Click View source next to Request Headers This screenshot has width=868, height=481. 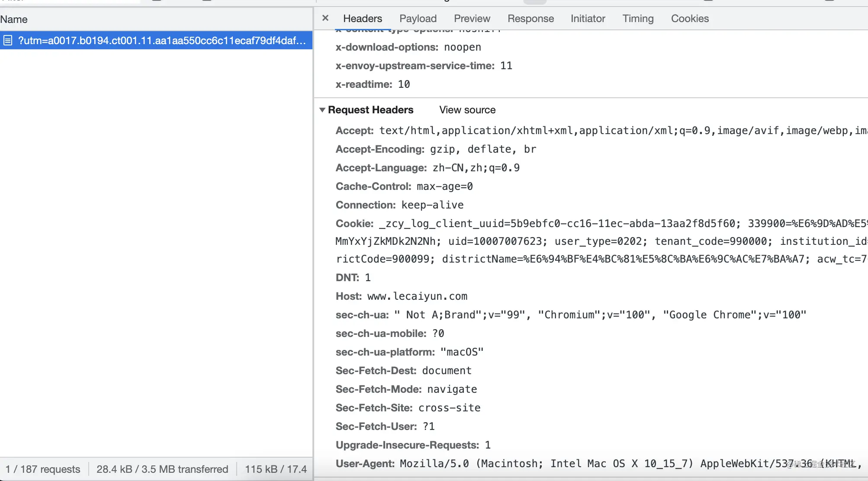pyautogui.click(x=467, y=110)
